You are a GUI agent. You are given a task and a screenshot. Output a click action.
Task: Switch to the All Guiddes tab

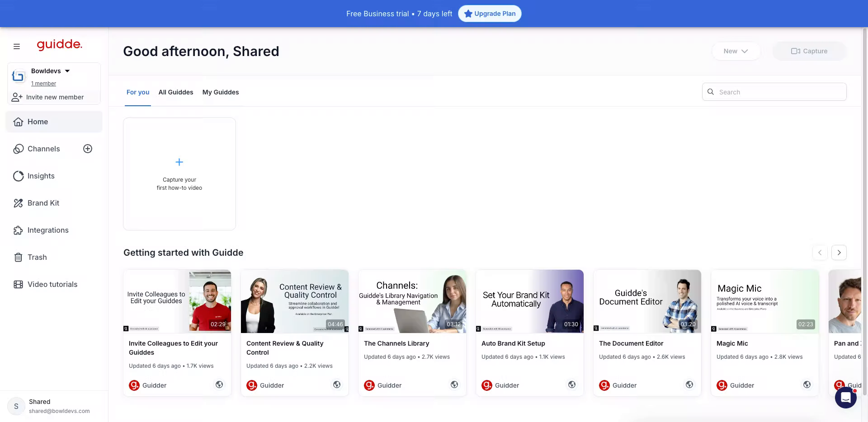(x=176, y=92)
